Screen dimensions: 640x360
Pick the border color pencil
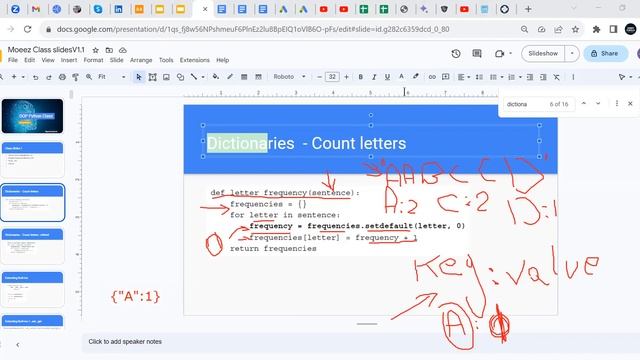[x=230, y=77]
